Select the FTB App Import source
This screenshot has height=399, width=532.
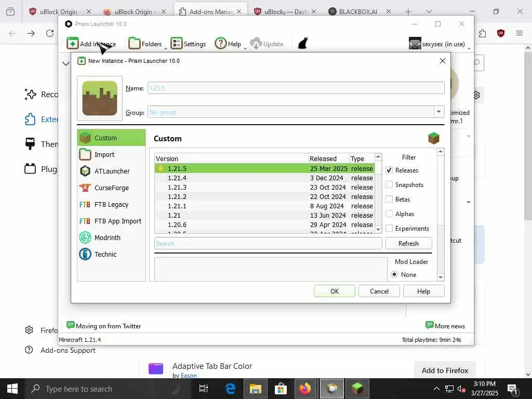(111, 221)
